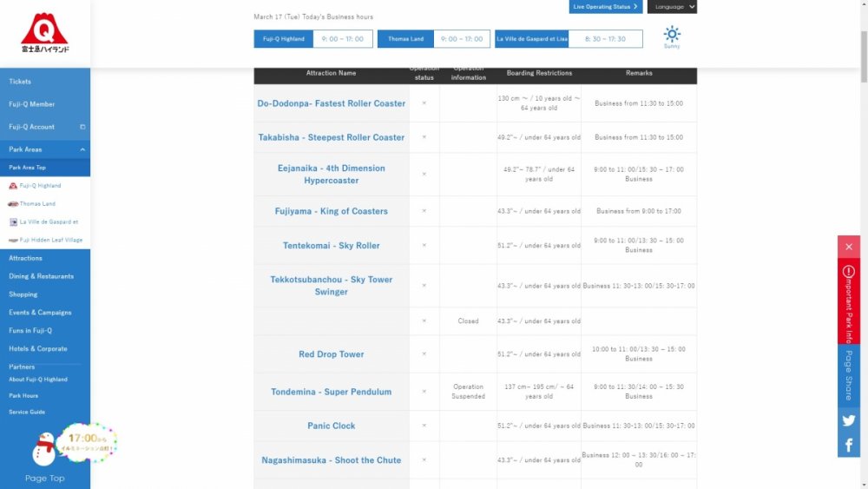Share page via Facebook icon
Image resolution: width=868 pixels, height=489 pixels.
point(848,446)
